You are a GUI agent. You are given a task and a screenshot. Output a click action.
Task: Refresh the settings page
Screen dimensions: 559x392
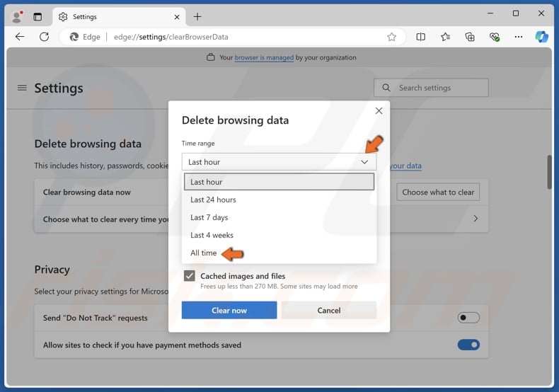point(44,37)
